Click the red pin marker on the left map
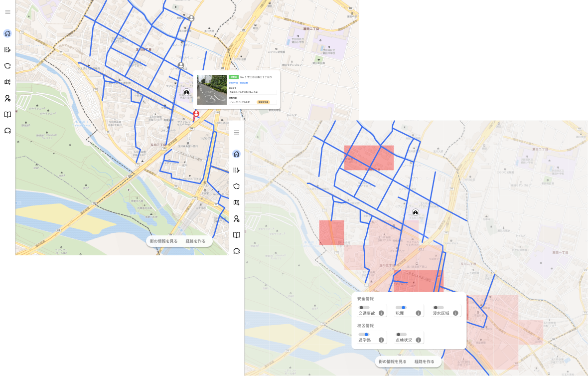This screenshot has width=588, height=376. (x=196, y=113)
